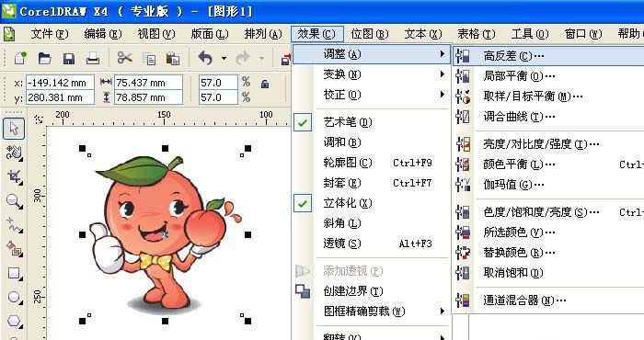Expand the 变换 submenu
The height and width of the screenshot is (340, 644).
pyautogui.click(x=372, y=74)
